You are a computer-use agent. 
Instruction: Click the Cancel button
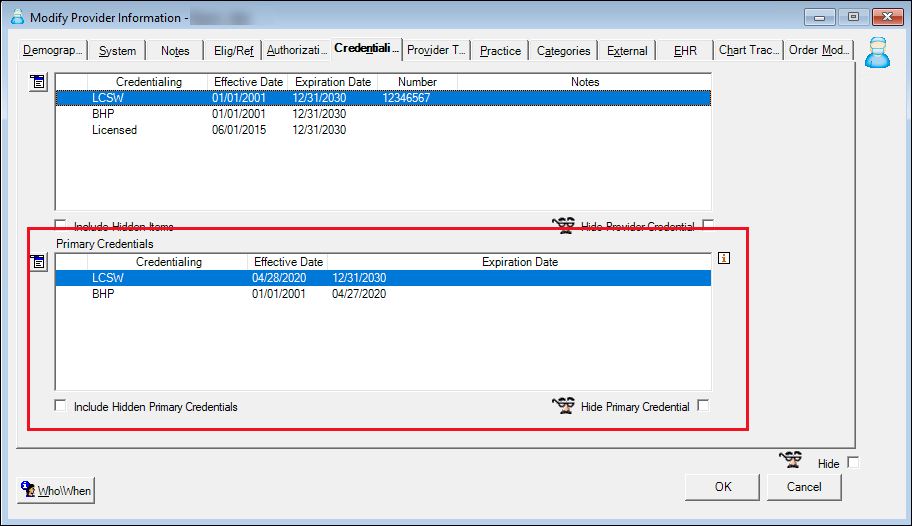[x=804, y=487]
